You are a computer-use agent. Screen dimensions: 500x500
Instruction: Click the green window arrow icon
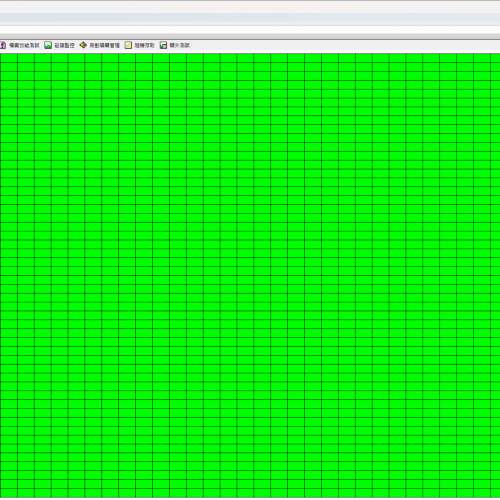point(163,45)
